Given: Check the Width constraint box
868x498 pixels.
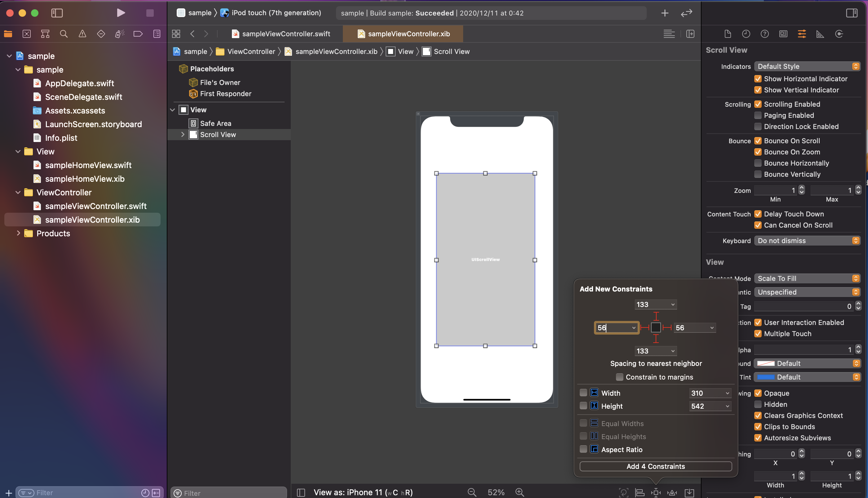Looking at the screenshot, I should [x=583, y=393].
